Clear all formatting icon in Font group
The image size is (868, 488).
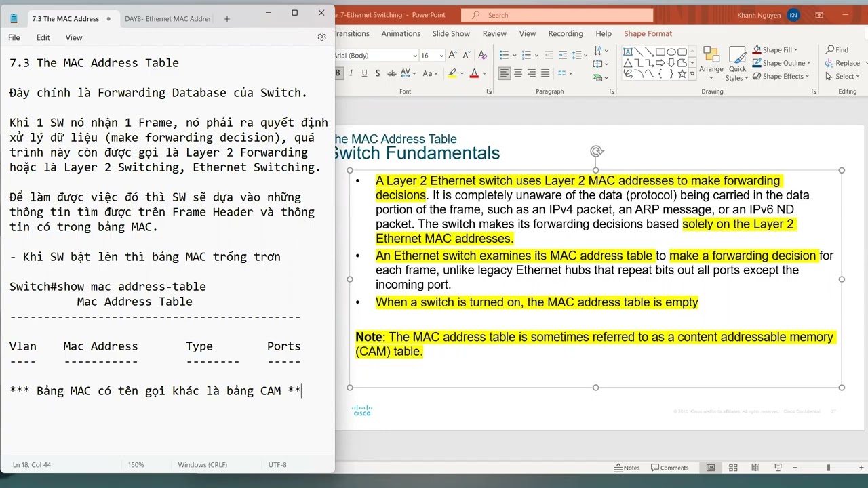[x=483, y=55]
